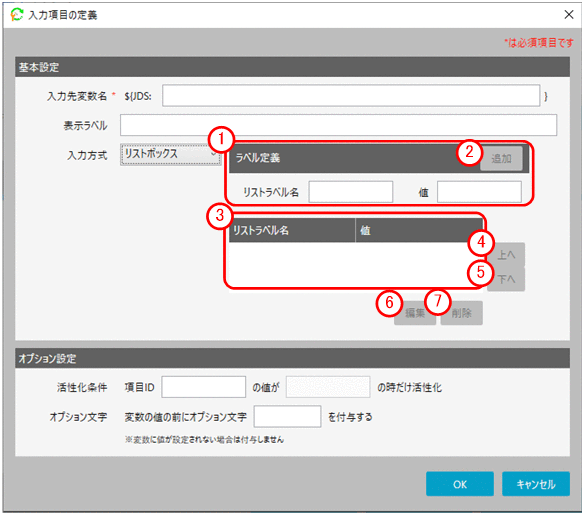Click the 削除 button
Image resolution: width=585 pixels, height=516 pixels.
click(x=462, y=313)
